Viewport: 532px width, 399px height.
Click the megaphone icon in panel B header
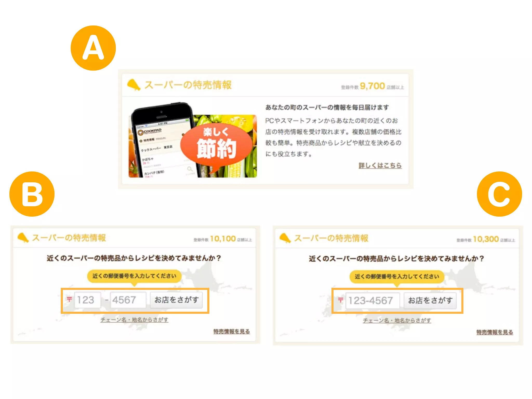click(x=23, y=238)
